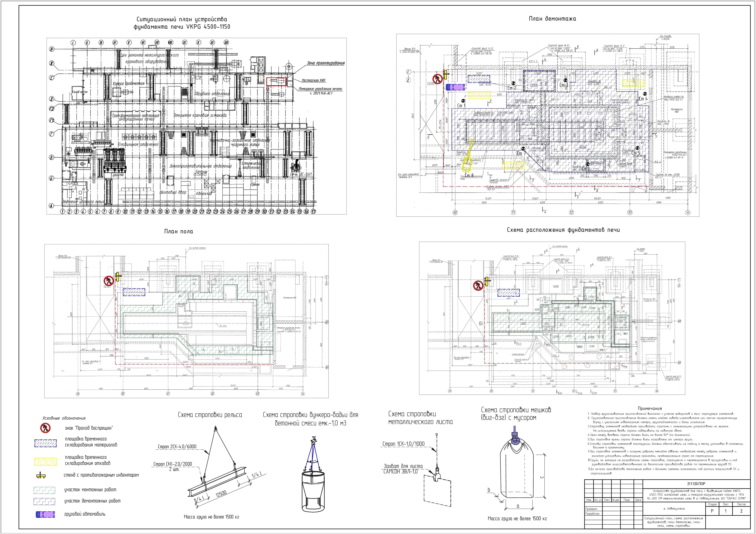756x534 pixels.
Task: Click legend text 'участок демонтажных работ'
Action: point(93,501)
